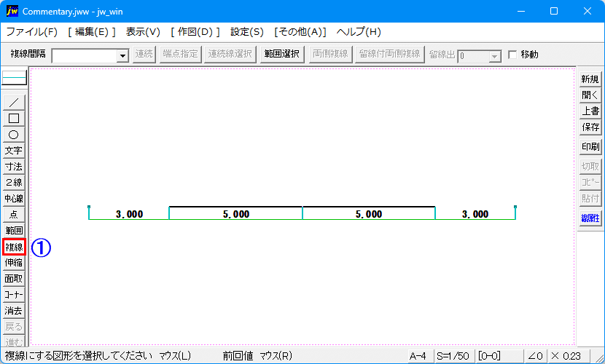
Task: Select the 中心線 center line tool
Action: point(14,198)
